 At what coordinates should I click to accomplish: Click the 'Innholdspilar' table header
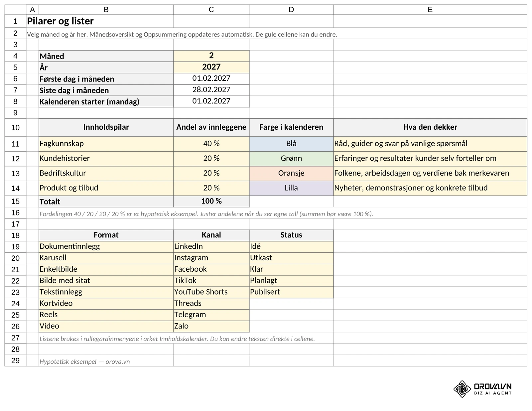[x=106, y=127]
